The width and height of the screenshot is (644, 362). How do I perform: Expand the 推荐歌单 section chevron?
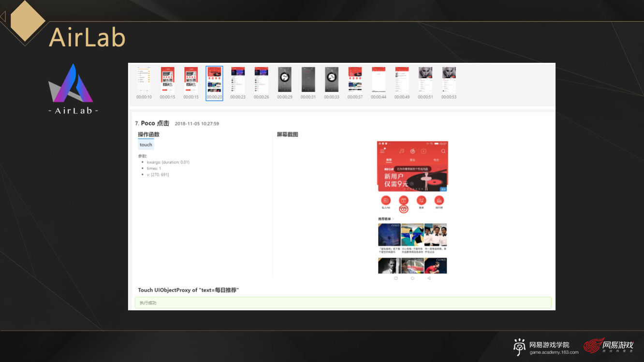[393, 219]
